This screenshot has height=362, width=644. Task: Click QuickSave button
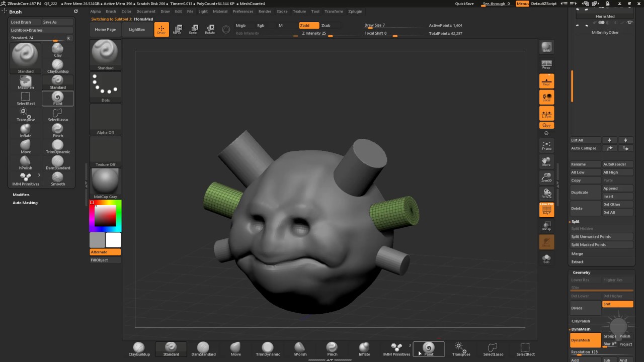(x=464, y=4)
